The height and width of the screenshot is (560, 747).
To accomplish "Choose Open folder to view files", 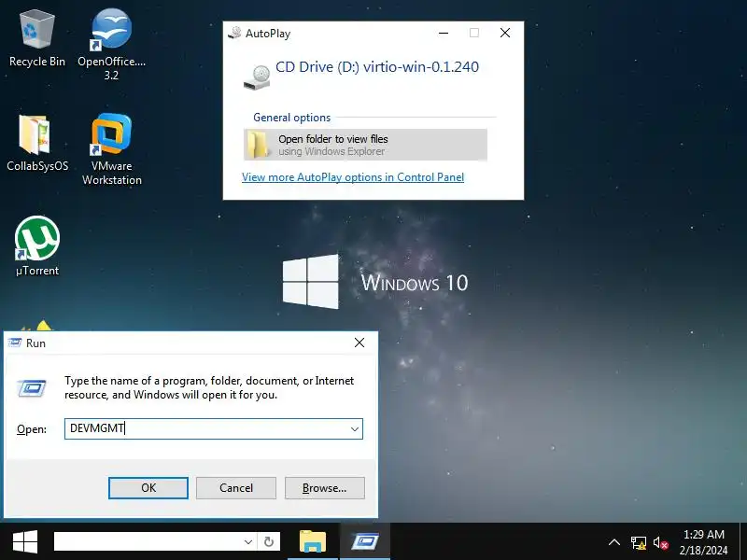I will click(x=365, y=145).
